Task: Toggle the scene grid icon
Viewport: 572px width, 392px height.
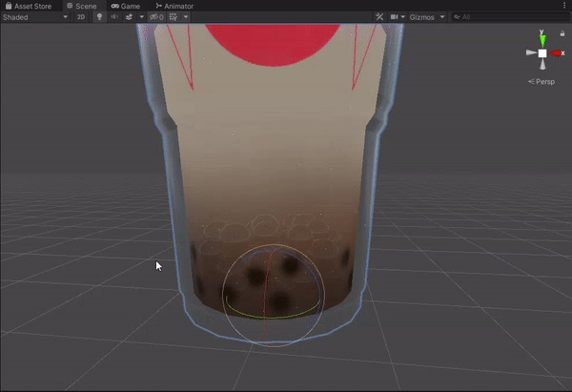Action: click(x=174, y=17)
